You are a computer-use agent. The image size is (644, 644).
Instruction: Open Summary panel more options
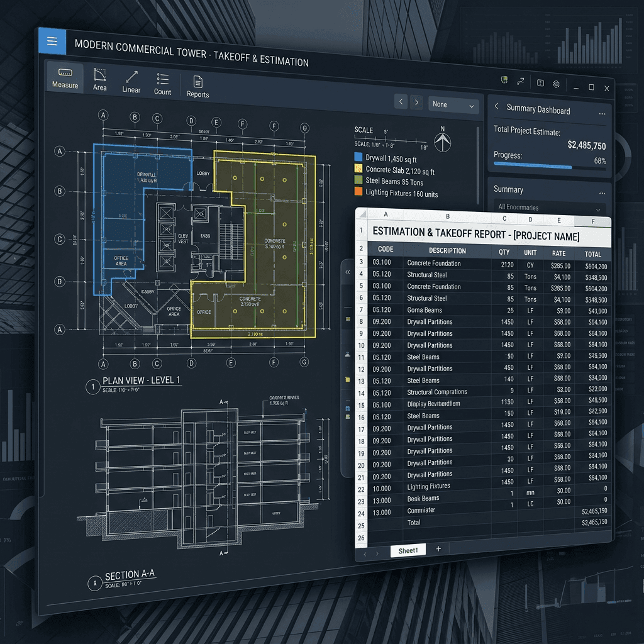click(602, 193)
